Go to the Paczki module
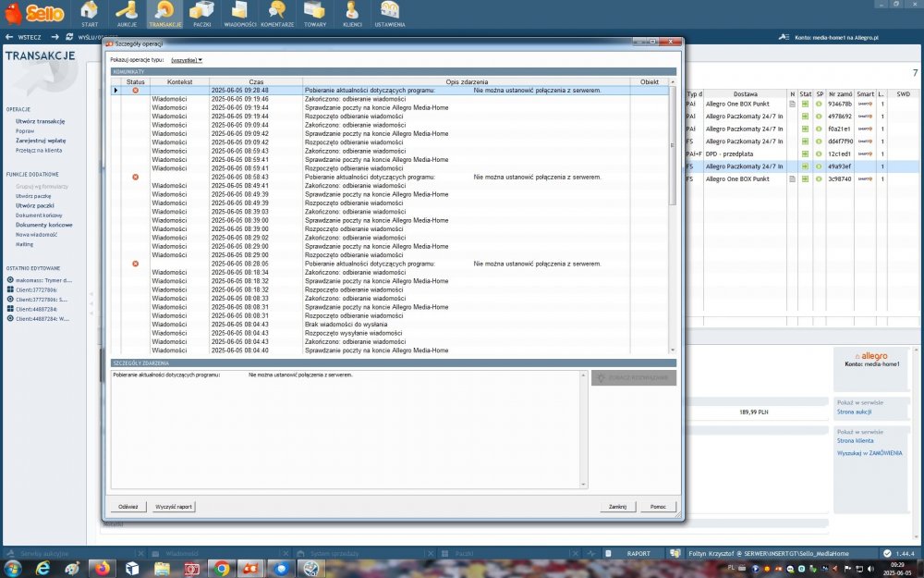The width and height of the screenshot is (924, 578). [201, 13]
